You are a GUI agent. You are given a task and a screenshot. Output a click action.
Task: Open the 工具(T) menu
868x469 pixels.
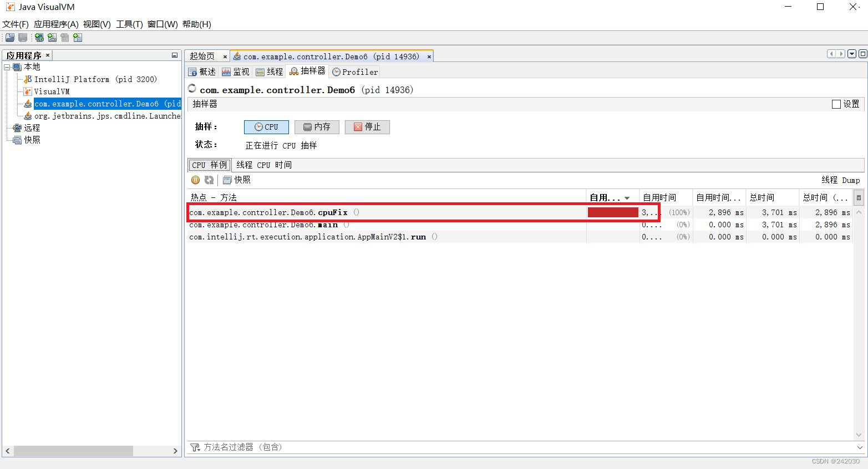click(x=129, y=24)
